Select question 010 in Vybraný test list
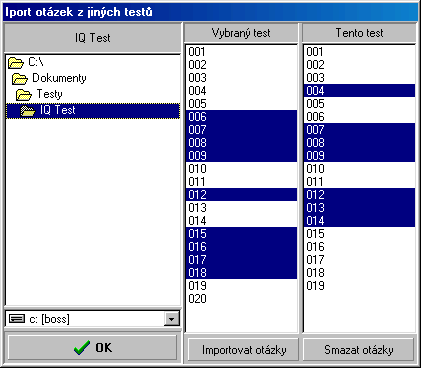 [241, 169]
